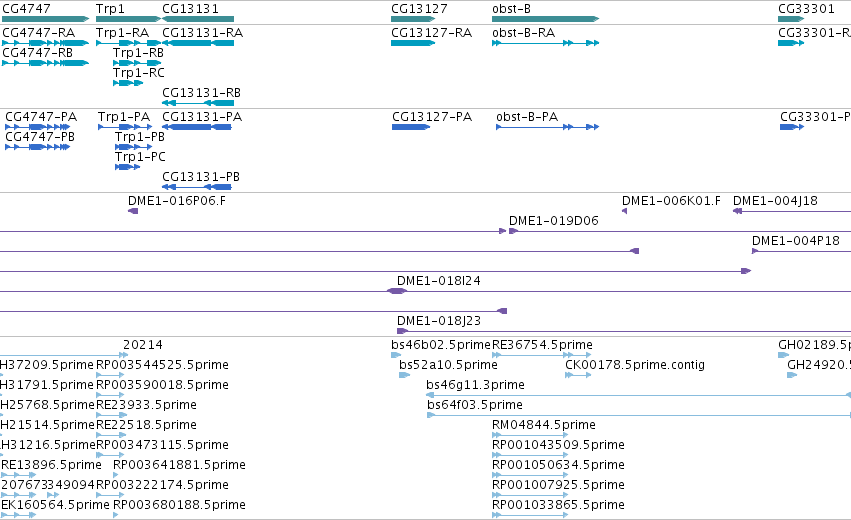The height and width of the screenshot is (520, 851).
Task: Select the CG13127-PA protein bar
Action: pyautogui.click(x=411, y=127)
